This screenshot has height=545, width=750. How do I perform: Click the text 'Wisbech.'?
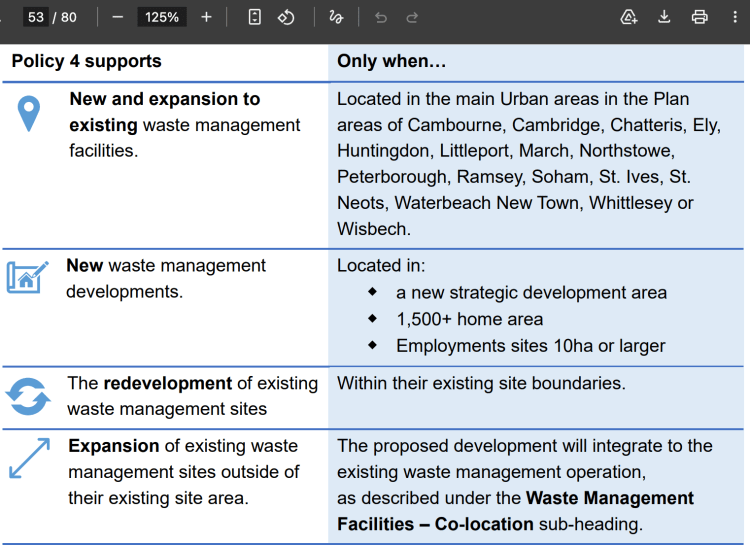(x=374, y=229)
